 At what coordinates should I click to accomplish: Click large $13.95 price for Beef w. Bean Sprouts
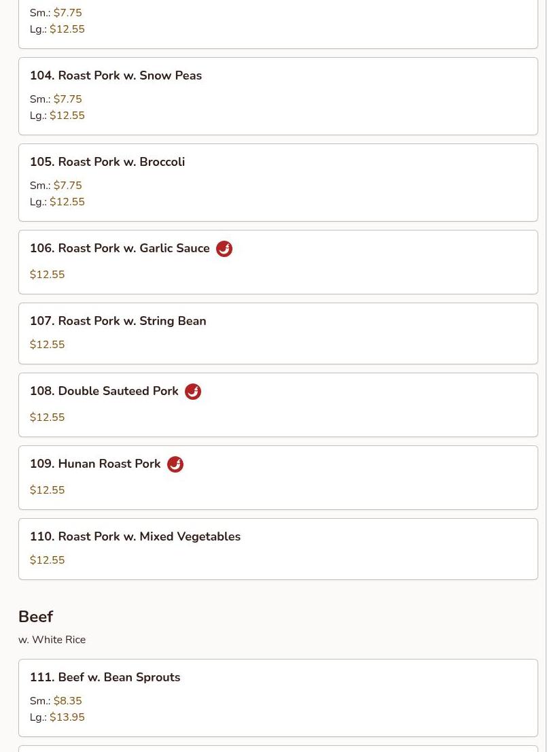click(67, 717)
